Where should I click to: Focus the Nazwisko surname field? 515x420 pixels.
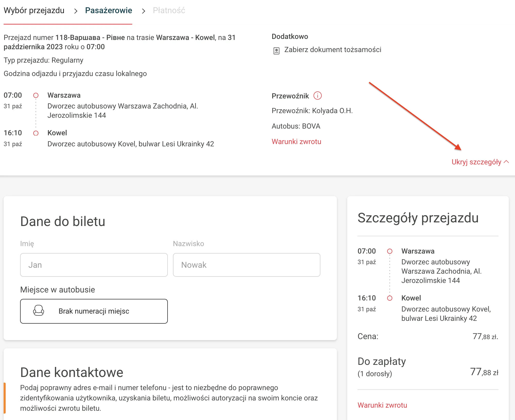point(246,265)
